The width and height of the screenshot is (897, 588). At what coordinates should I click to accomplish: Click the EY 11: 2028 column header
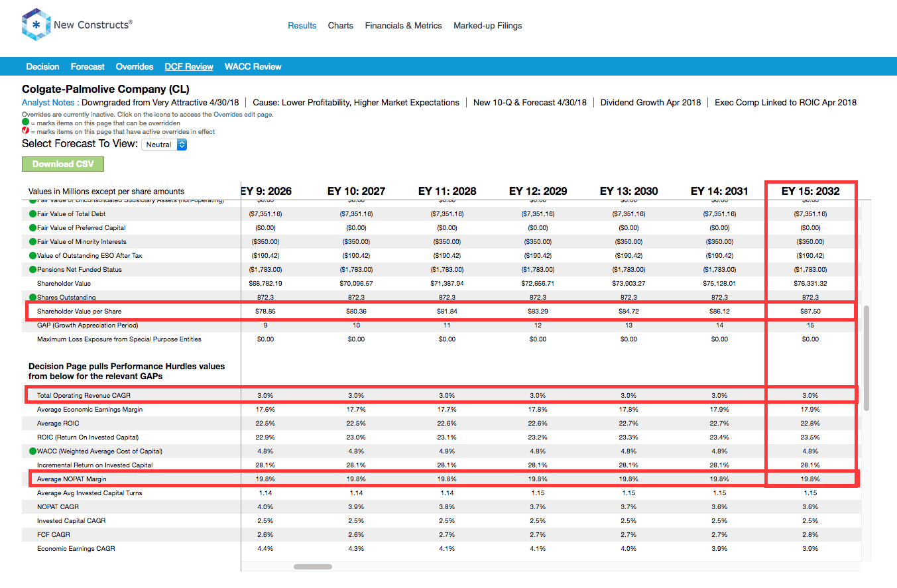pos(447,191)
